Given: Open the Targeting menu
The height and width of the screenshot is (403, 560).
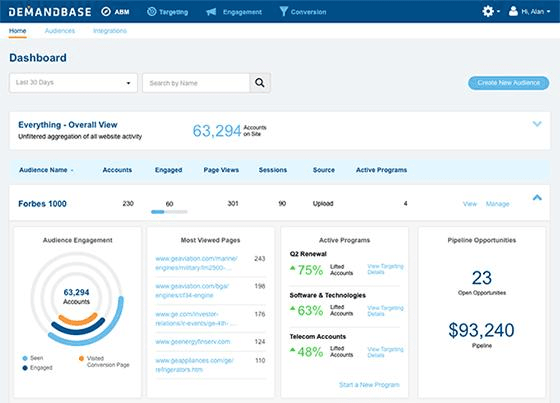Looking at the screenshot, I should 173,12.
